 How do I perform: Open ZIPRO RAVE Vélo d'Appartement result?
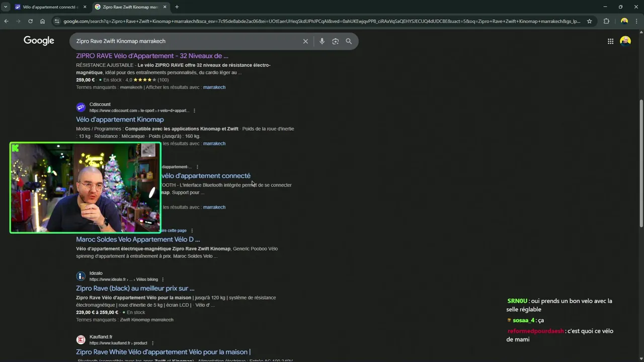[x=152, y=56]
